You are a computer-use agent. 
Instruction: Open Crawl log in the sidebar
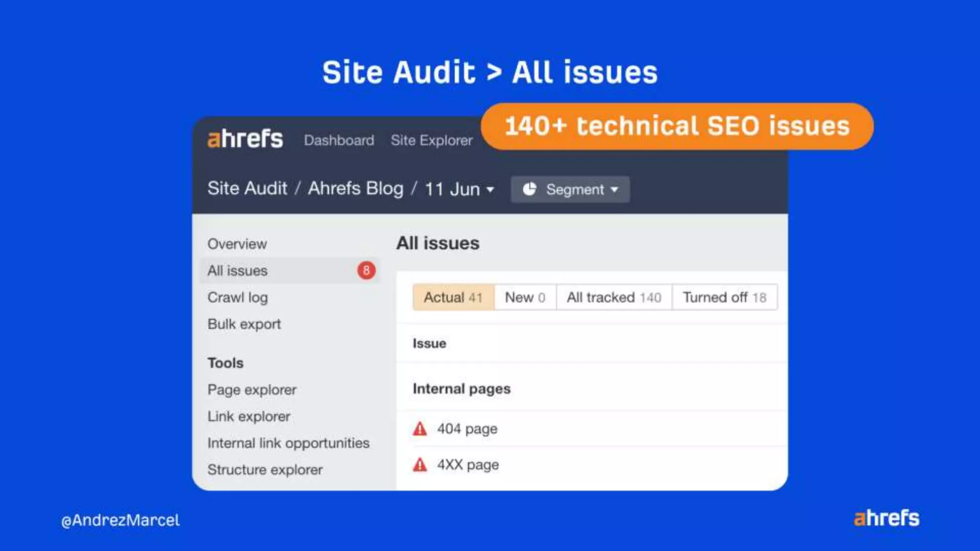pos(237,298)
